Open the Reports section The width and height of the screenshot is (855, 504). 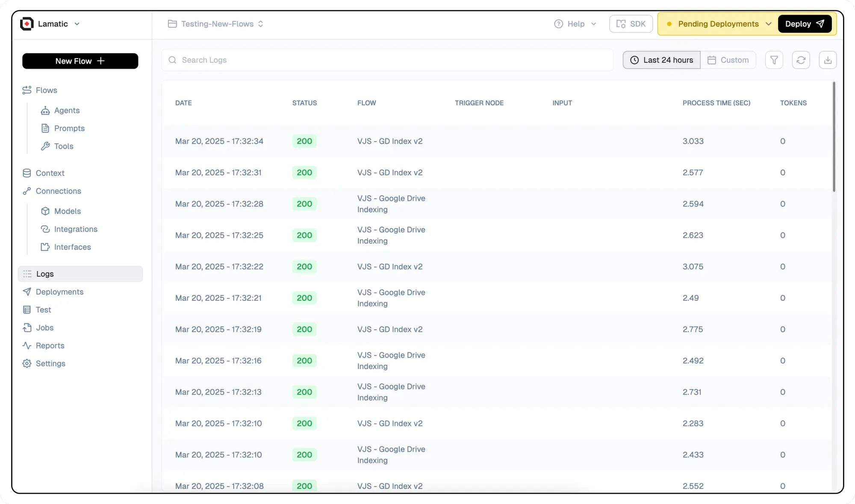pos(50,346)
